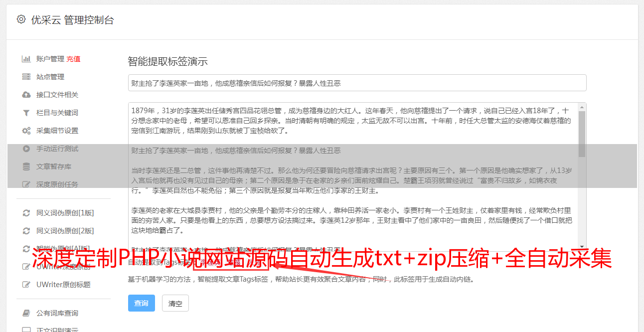Click the textarea vertical scrollbar thumb
The height and width of the screenshot is (332, 644).
tap(582, 134)
